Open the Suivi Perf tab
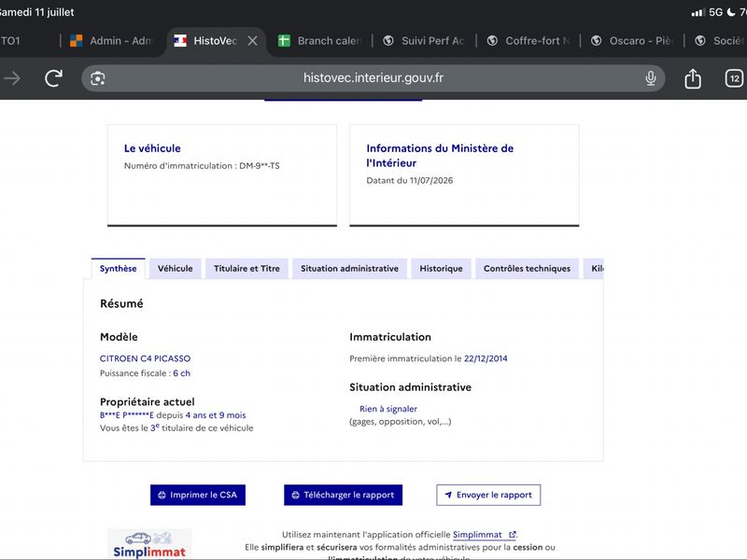747x560 pixels. (424, 41)
